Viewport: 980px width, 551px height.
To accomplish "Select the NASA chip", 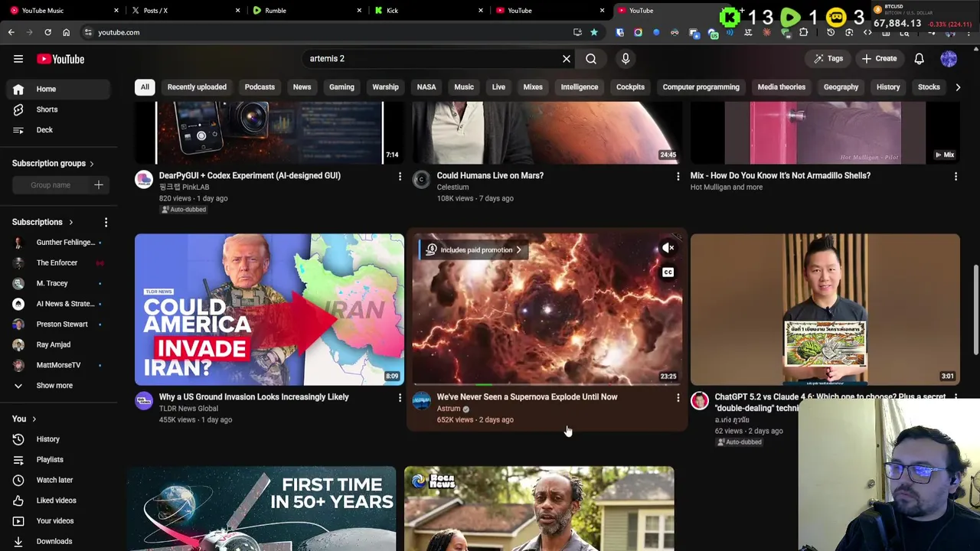I will tap(426, 87).
